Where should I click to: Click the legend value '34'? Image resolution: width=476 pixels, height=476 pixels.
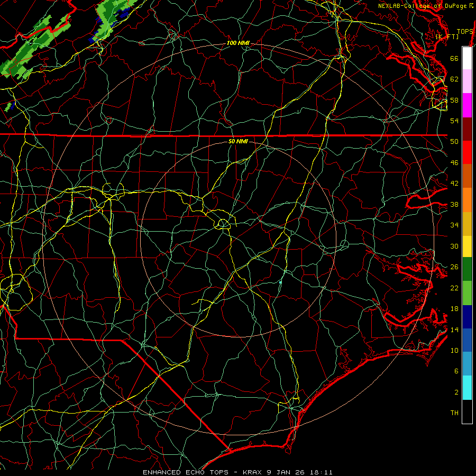(454, 225)
